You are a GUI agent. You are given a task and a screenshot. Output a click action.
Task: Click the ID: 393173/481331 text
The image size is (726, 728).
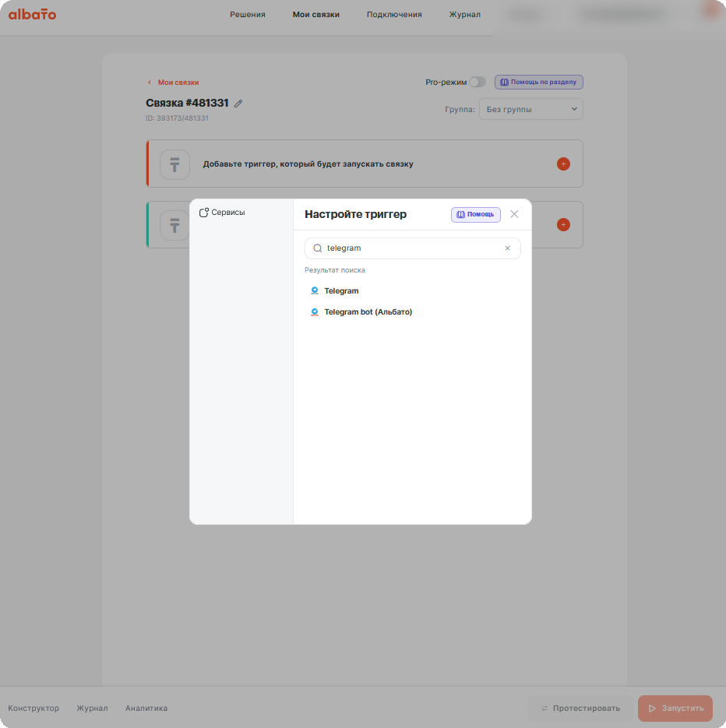[x=177, y=118]
